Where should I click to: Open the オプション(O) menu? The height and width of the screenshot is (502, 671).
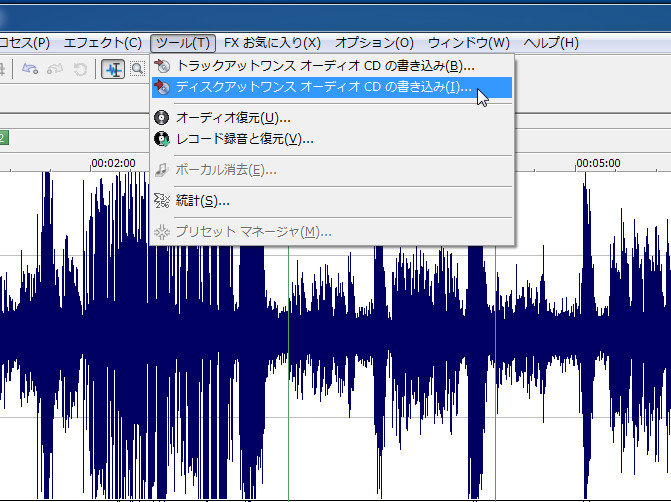pos(374,43)
